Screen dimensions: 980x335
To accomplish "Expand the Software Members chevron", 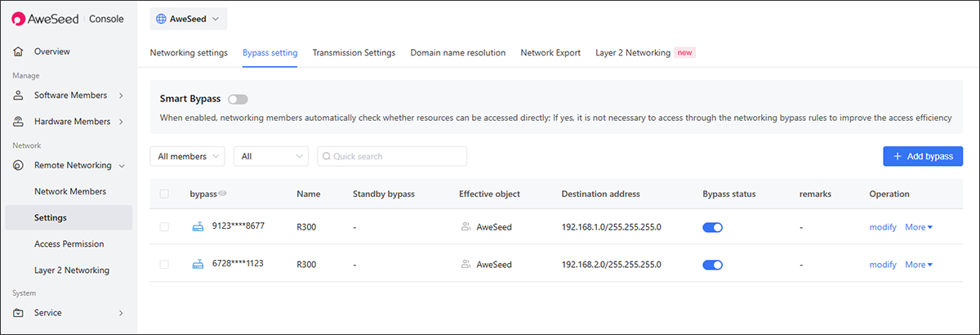I will click(x=121, y=96).
